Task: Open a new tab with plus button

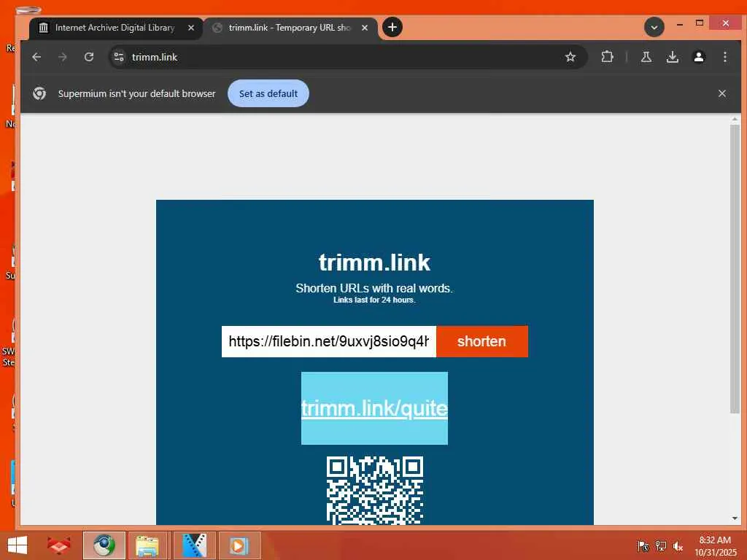Action: pos(392,27)
